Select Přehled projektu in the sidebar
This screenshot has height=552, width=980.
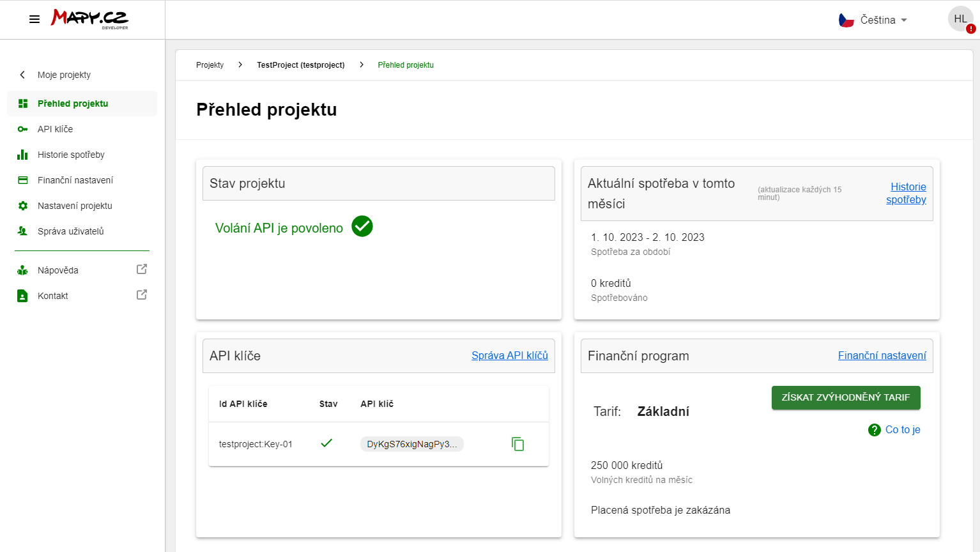coord(71,103)
